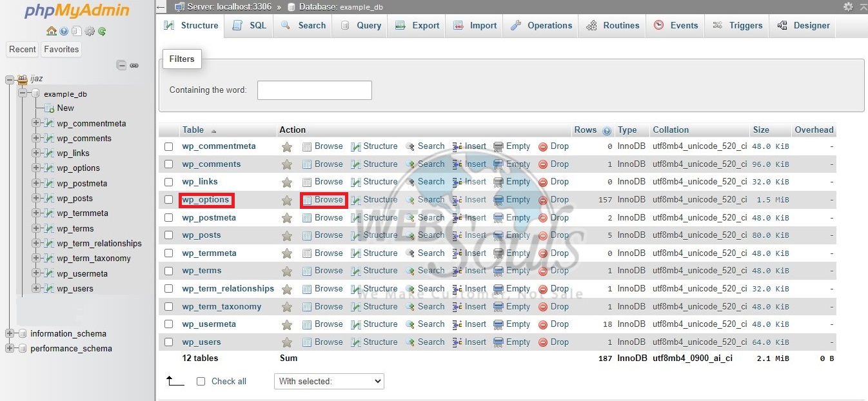Star wp_term_taxonomy as favorite
Viewport: 868px width, 401px height.
(287, 307)
